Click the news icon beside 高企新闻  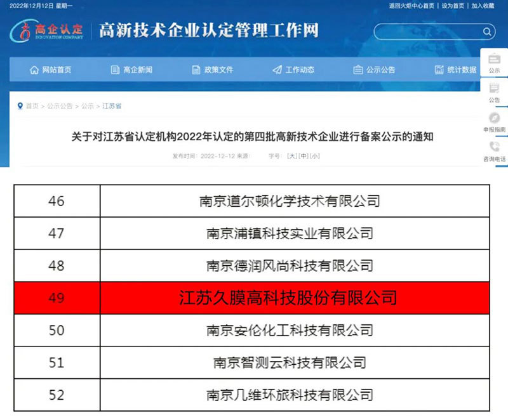(x=115, y=70)
